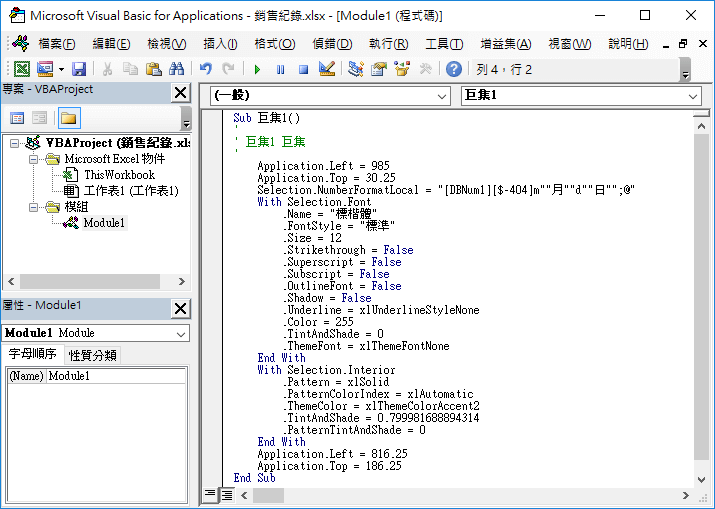Toggle Design Mode icon
Viewport: 715px width, 509px height.
click(x=326, y=69)
